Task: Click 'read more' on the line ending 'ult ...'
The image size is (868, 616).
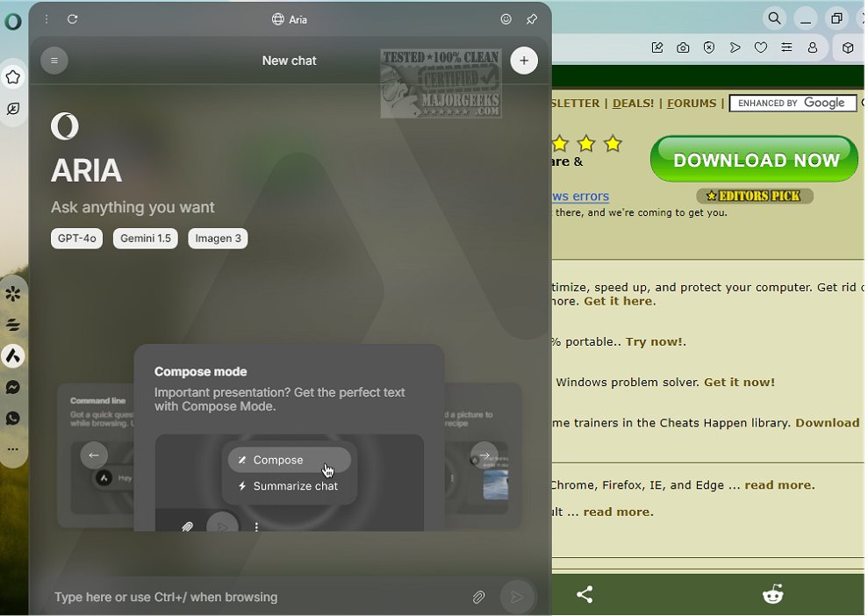Action: (x=616, y=512)
